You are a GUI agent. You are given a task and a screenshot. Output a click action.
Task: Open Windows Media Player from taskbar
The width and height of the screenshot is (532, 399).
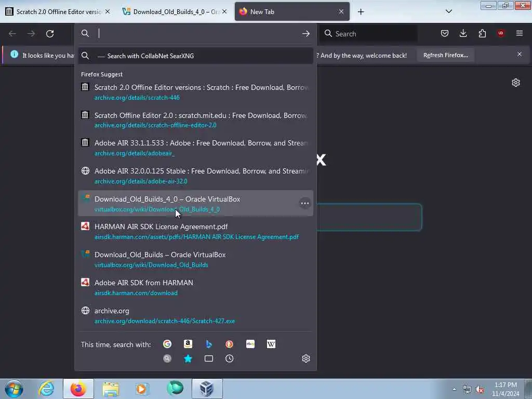[x=142, y=389]
